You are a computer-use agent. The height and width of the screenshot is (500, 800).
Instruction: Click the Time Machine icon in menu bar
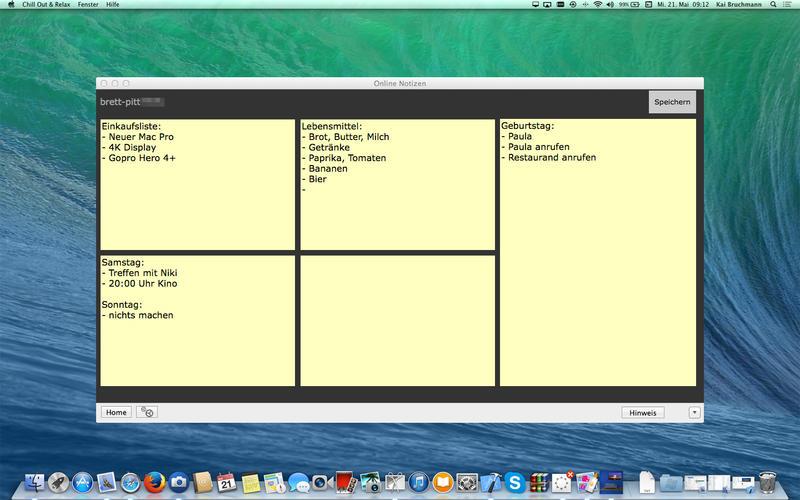tap(573, 4)
